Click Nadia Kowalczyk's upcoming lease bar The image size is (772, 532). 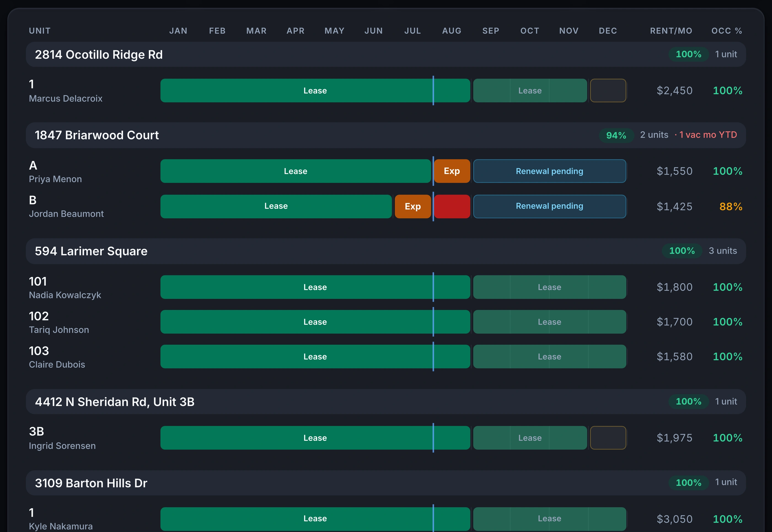tap(549, 287)
